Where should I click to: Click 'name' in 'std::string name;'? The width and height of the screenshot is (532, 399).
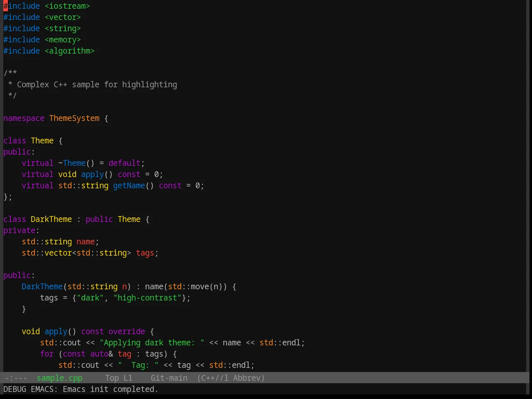pyautogui.click(x=86, y=241)
